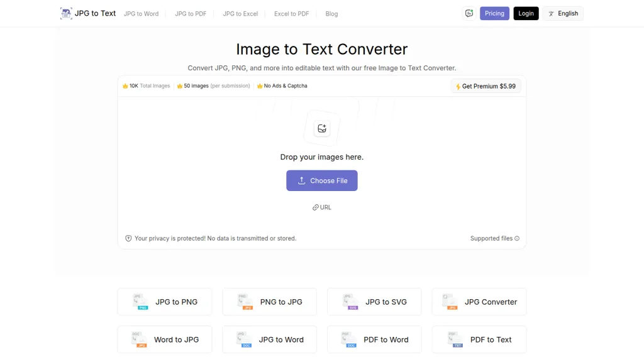Click the '50 images (per submission)' label
This screenshot has height=362, width=644.
click(x=217, y=86)
